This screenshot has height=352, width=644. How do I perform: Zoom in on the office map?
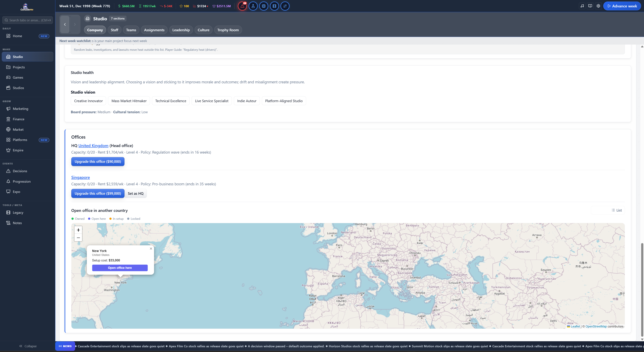78,230
